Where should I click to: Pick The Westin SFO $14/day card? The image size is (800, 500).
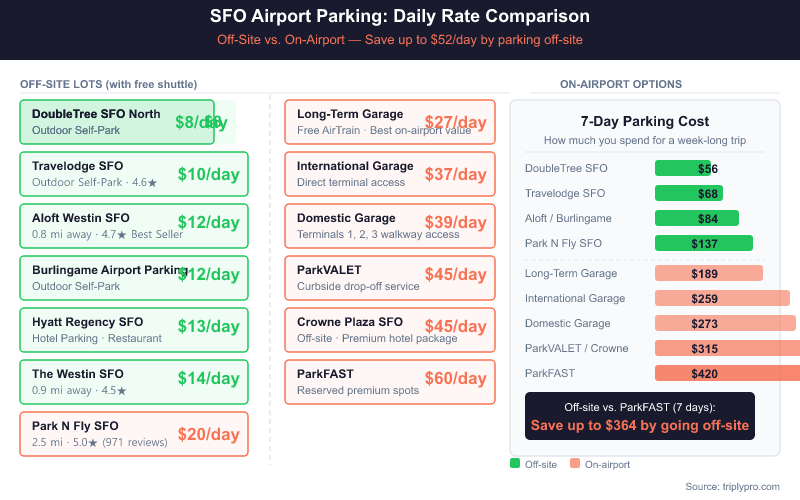pyautogui.click(x=133, y=381)
